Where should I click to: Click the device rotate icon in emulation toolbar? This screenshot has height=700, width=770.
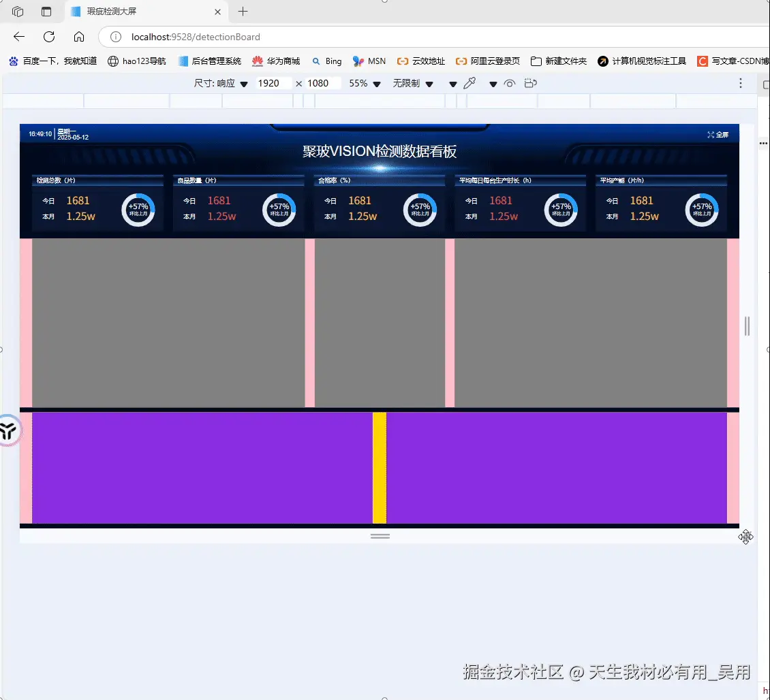(530, 82)
